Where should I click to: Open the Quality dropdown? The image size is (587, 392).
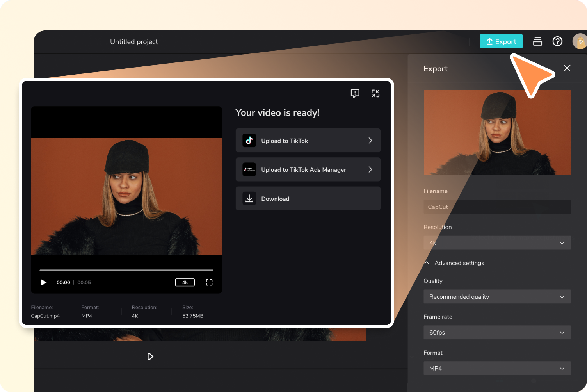coord(497,296)
